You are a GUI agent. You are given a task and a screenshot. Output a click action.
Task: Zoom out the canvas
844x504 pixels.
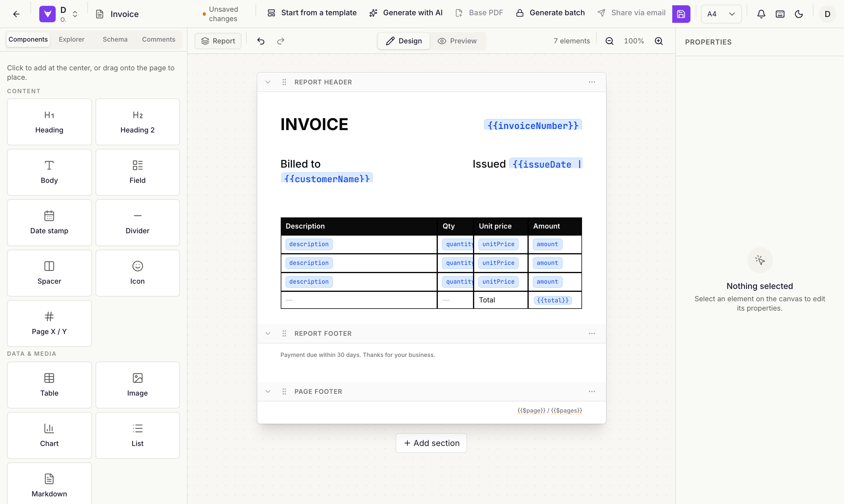[610, 41]
